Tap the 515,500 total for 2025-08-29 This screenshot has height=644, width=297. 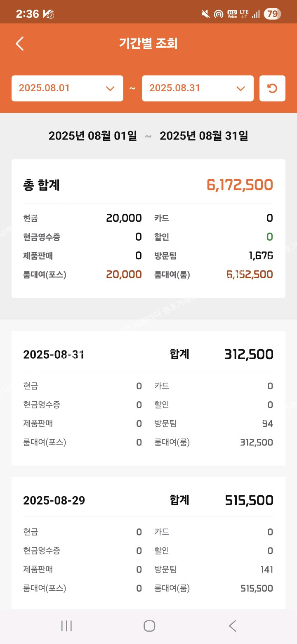click(249, 500)
